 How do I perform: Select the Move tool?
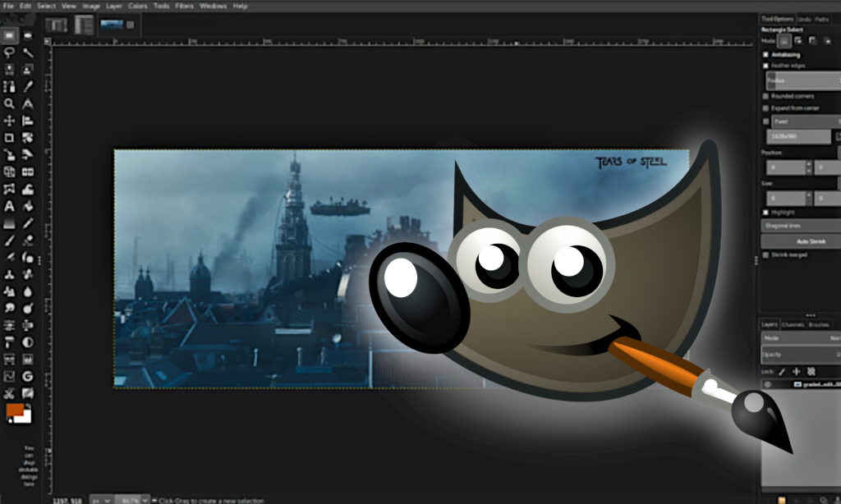pos(9,121)
